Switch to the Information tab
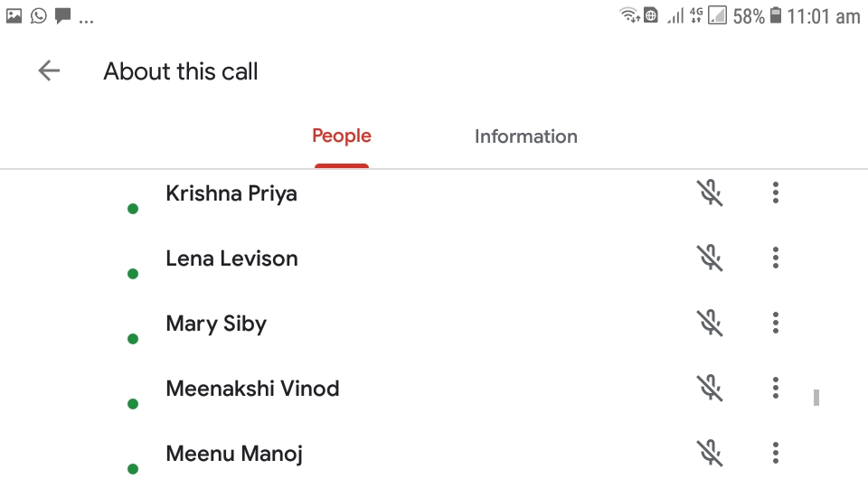868x488 pixels. click(525, 136)
